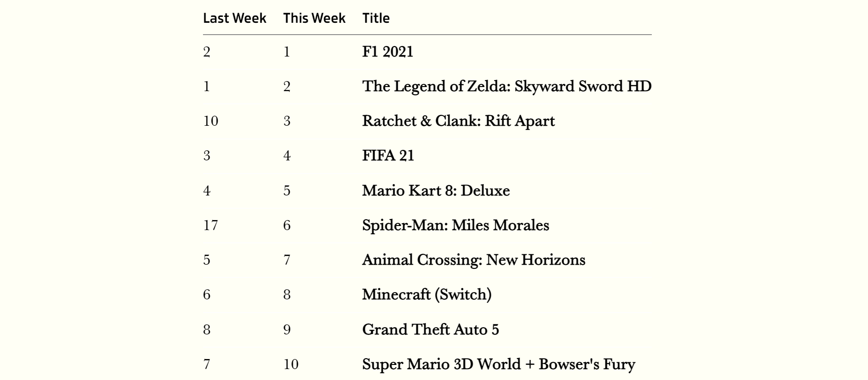Click this week rank 10 in Super Mario row
The width and height of the screenshot is (868, 380).
[x=291, y=364]
